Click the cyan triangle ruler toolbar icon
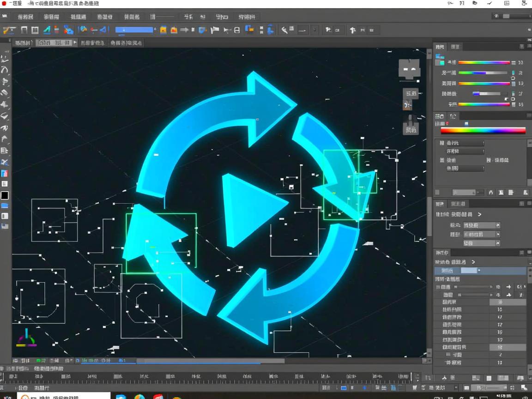The image size is (532, 399). click(x=47, y=30)
